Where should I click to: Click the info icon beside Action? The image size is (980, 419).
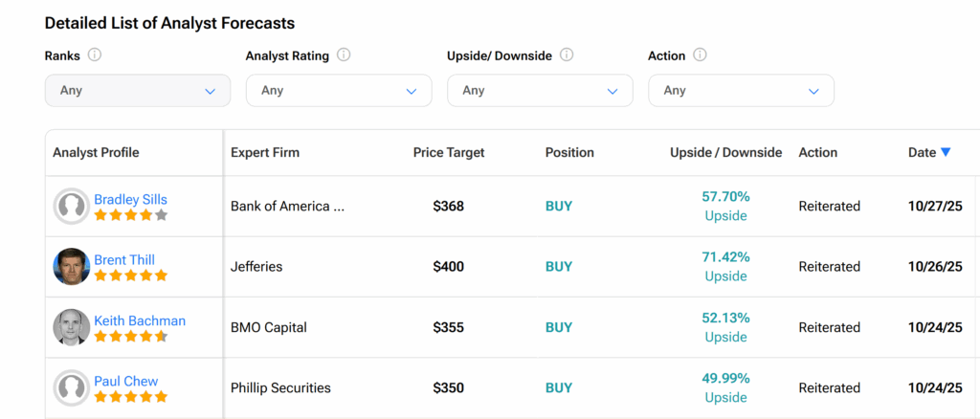point(700,55)
